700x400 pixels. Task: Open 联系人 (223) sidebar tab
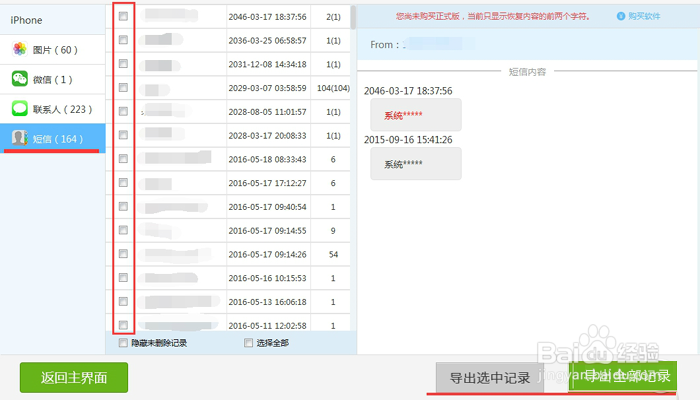click(53, 109)
